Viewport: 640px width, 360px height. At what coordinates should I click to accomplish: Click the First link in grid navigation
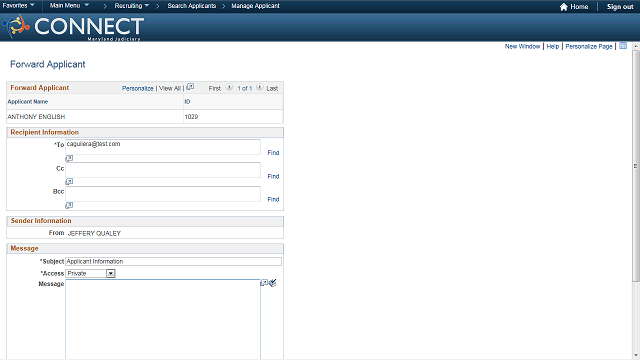click(214, 88)
